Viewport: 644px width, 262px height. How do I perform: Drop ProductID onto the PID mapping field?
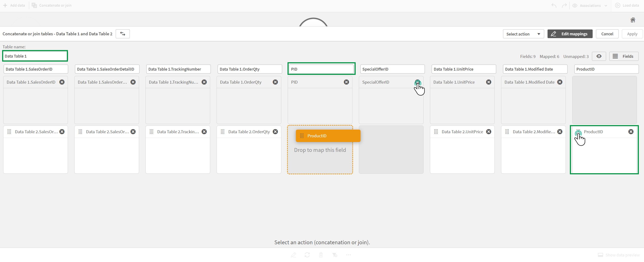pos(320,150)
